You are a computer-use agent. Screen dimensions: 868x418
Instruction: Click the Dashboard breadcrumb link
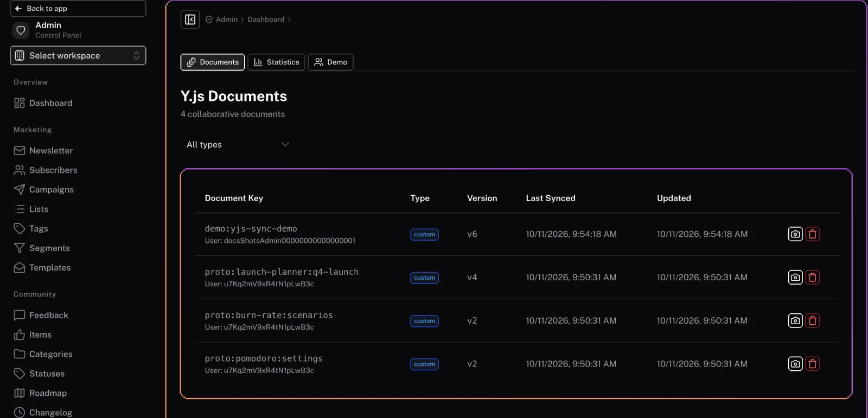(266, 20)
